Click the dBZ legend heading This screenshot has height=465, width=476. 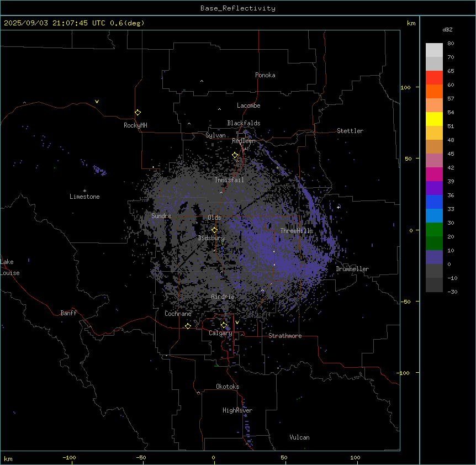pos(447,29)
